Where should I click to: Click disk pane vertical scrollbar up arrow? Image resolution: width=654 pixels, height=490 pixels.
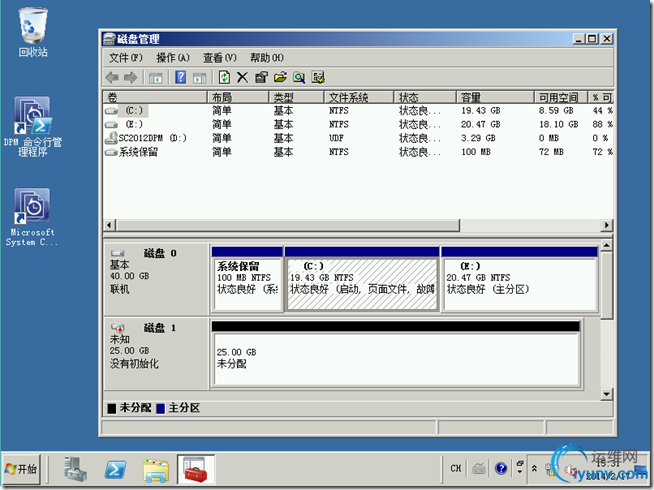tap(606, 245)
